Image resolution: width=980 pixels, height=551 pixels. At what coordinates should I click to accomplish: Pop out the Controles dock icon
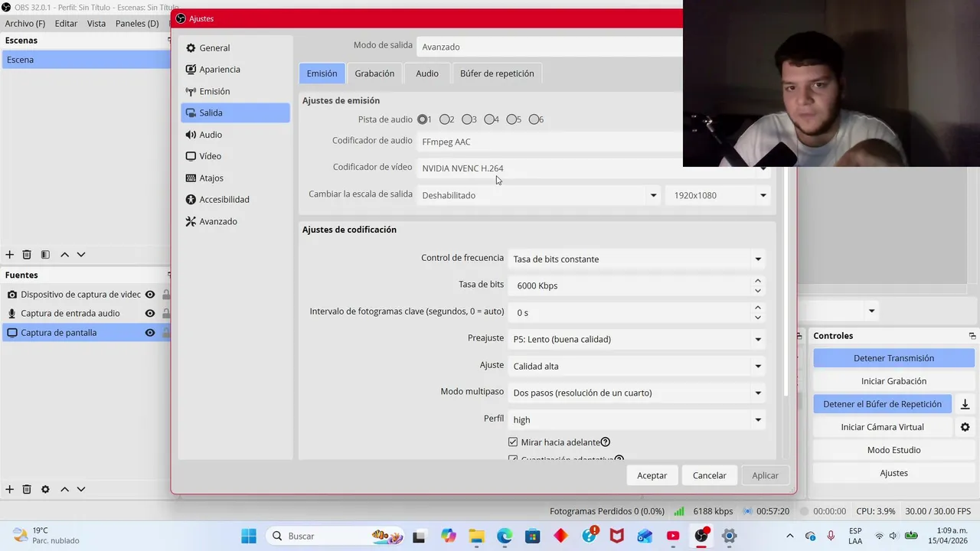(x=972, y=336)
